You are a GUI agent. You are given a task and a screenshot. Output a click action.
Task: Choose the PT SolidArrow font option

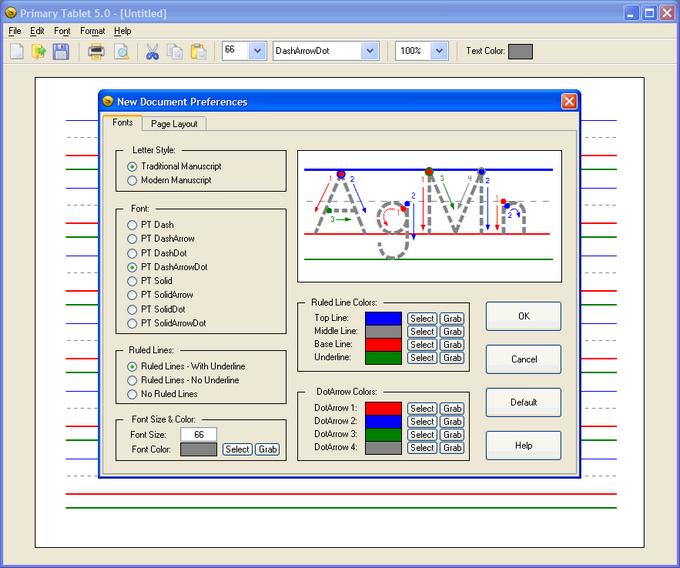pos(133,295)
